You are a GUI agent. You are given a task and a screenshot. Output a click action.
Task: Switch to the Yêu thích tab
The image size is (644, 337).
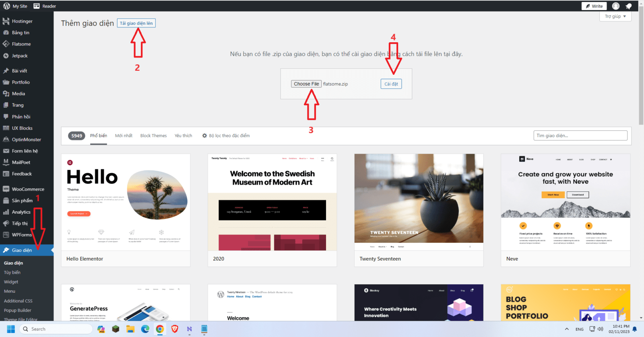point(183,136)
